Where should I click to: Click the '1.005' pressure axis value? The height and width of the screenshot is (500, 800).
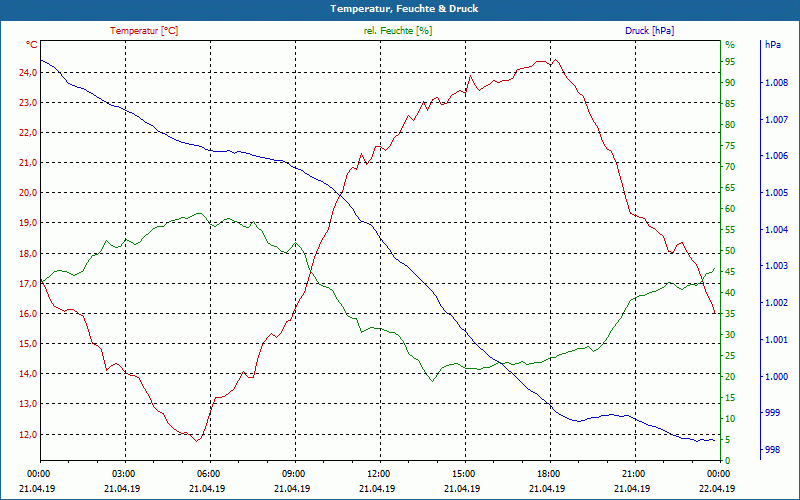coord(777,193)
